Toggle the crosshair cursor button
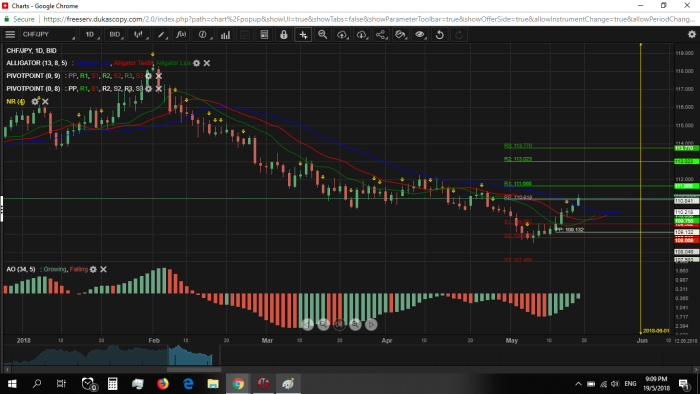Image resolution: width=700 pixels, height=394 pixels. coord(303,34)
